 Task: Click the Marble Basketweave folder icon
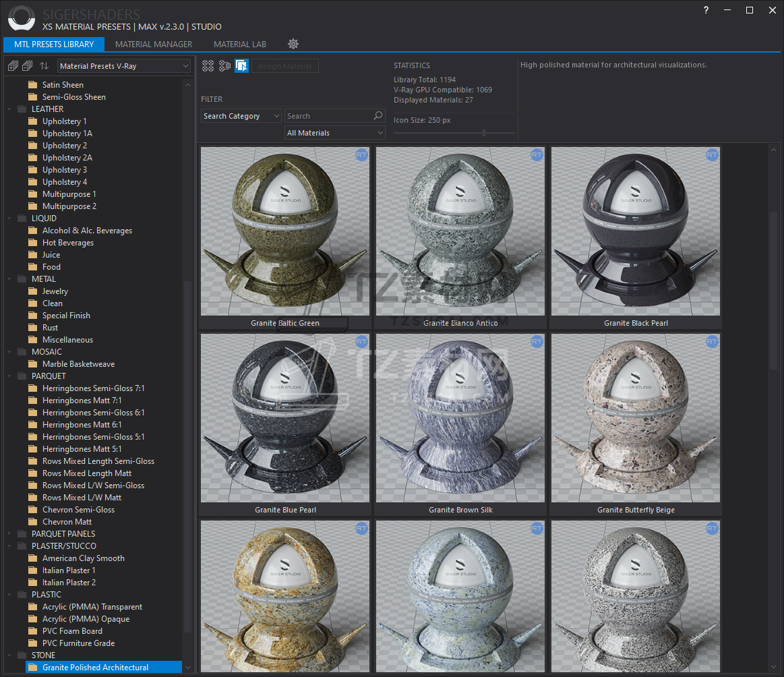click(x=33, y=364)
